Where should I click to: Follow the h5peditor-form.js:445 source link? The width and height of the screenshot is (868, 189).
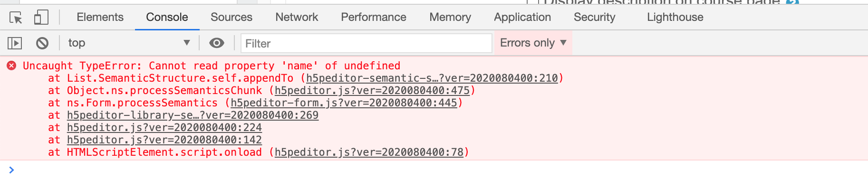point(344,103)
